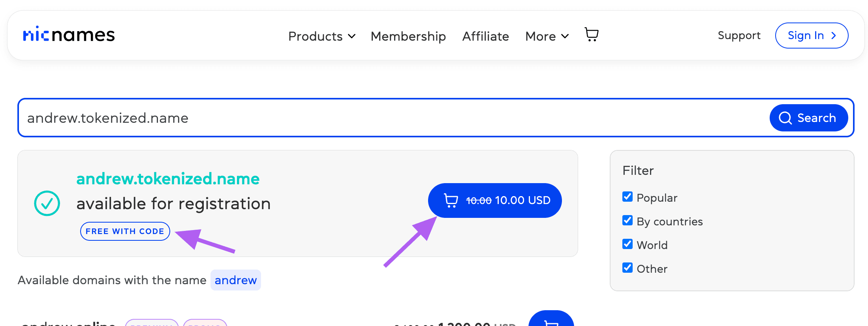Screen dimensions: 868x326
Task: Open the Membership page
Action: click(408, 36)
